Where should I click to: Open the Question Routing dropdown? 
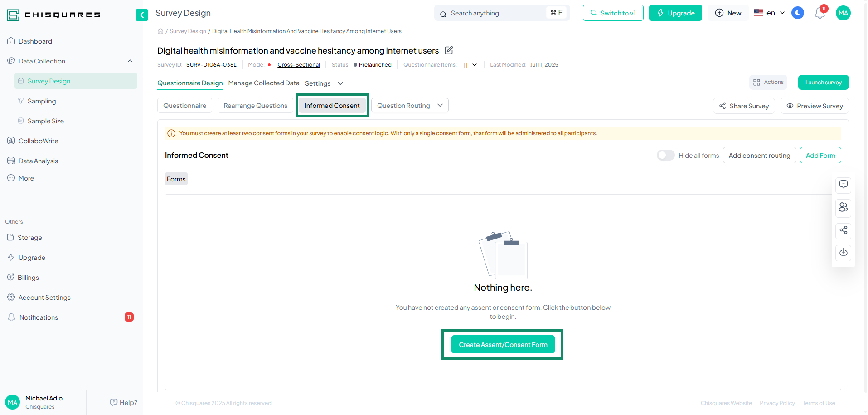point(409,106)
